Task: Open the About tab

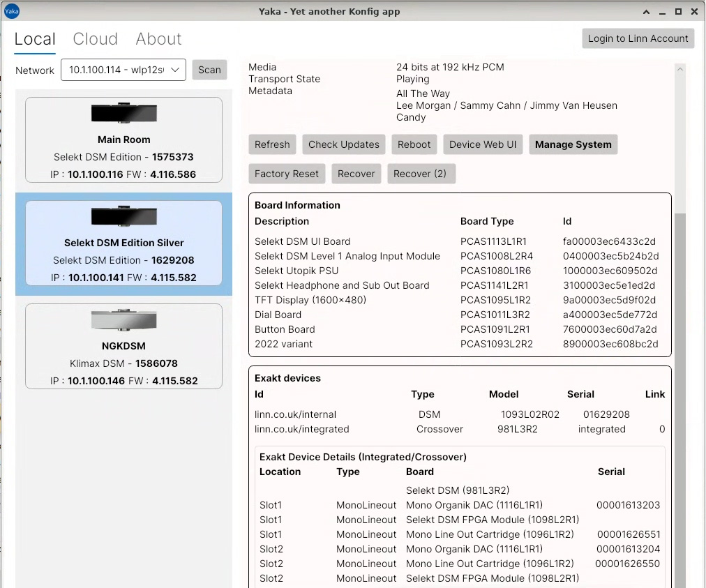Action: 158,39
